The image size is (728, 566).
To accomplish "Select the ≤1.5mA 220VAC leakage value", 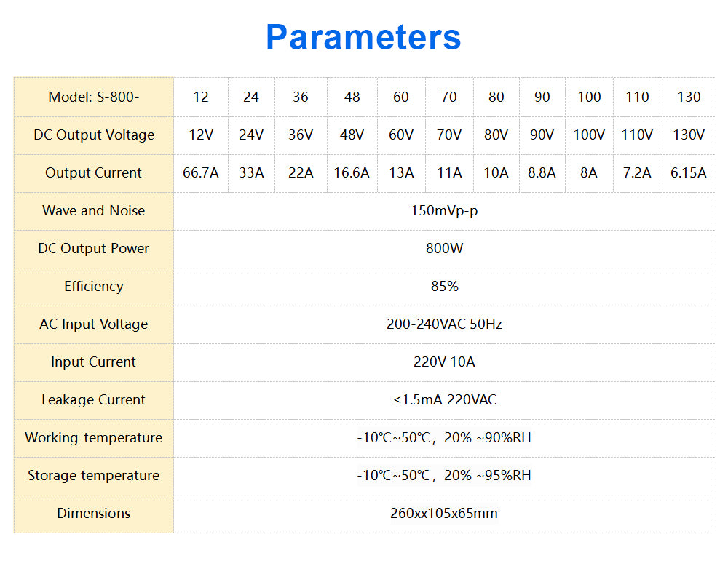I will (444, 399).
